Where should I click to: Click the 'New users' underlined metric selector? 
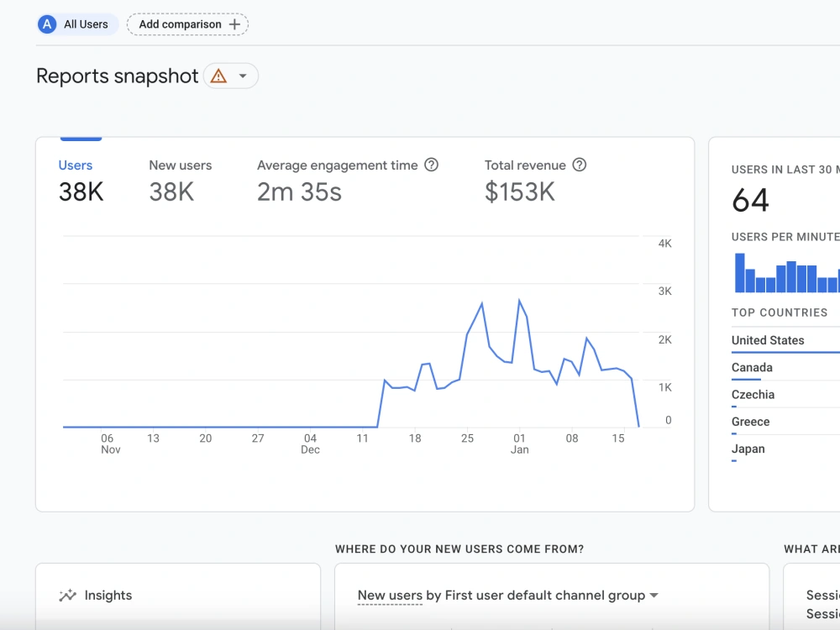(390, 596)
